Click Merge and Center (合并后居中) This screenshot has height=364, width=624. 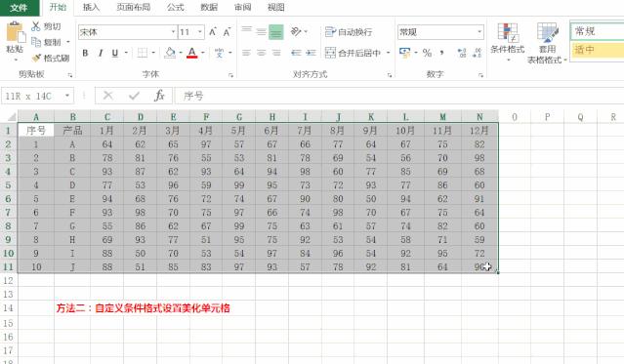(x=353, y=53)
